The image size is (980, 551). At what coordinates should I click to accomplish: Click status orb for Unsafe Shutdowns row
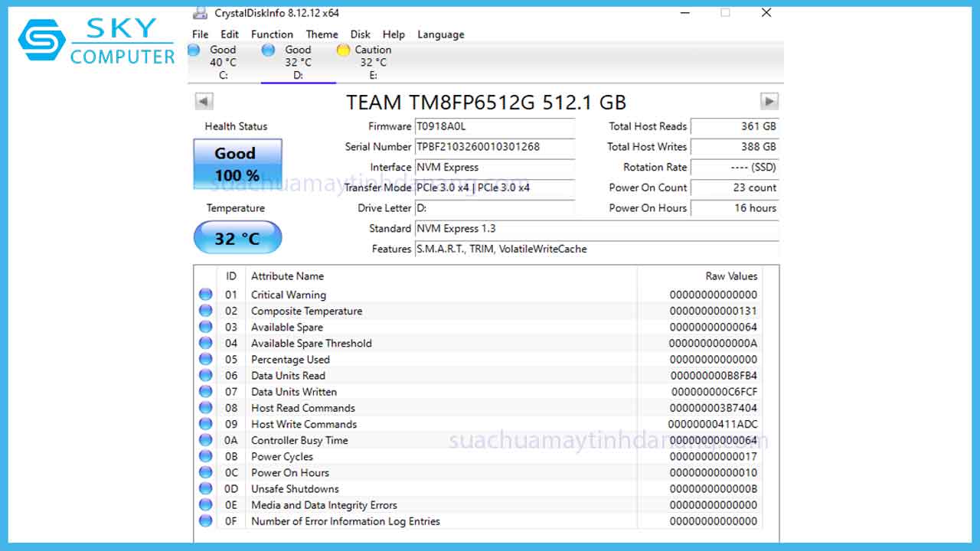click(206, 488)
